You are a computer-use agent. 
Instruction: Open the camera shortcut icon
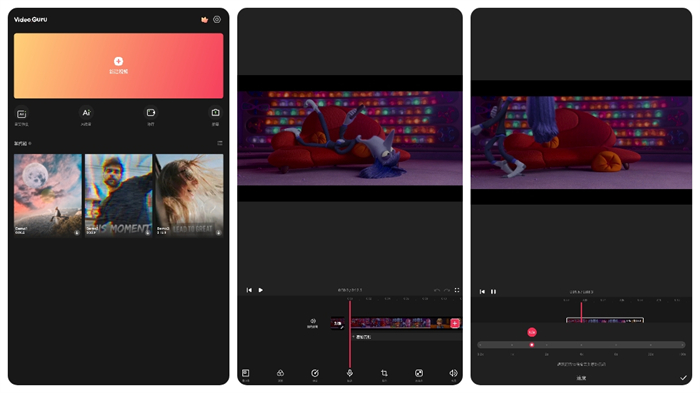tap(216, 113)
